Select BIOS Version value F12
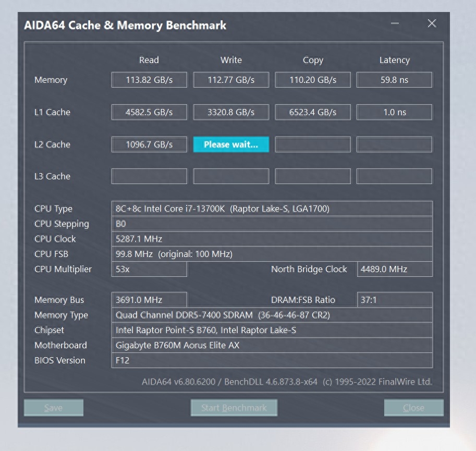476x451 pixels. 272,361
